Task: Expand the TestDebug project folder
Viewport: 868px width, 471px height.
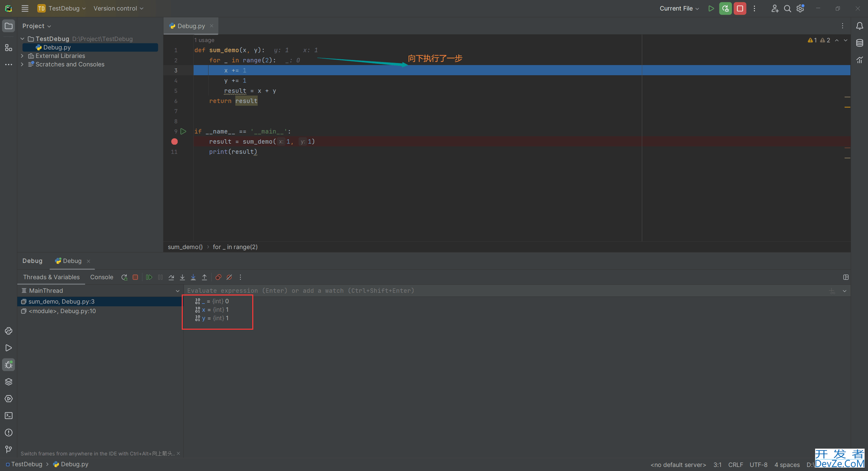Action: pos(21,38)
